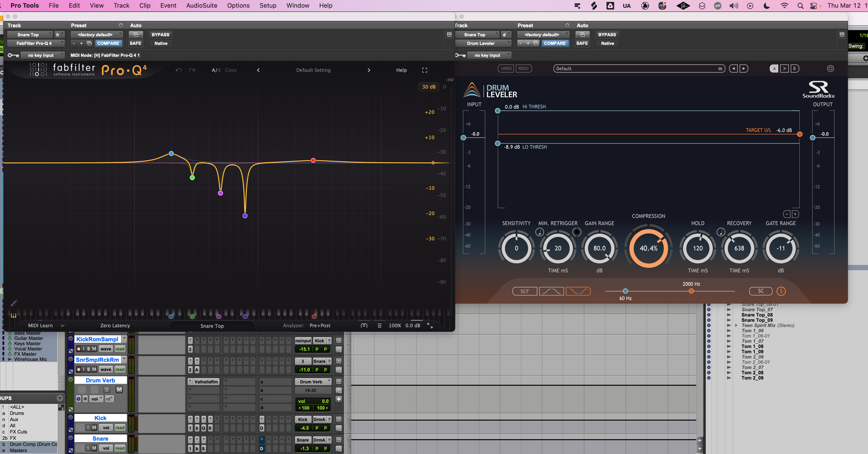Open the Track menu

click(x=121, y=6)
